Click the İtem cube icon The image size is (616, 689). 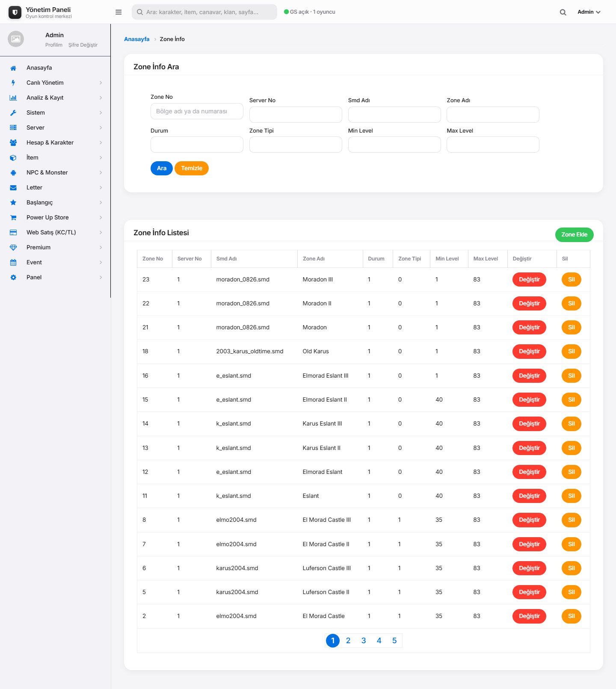pyautogui.click(x=13, y=158)
